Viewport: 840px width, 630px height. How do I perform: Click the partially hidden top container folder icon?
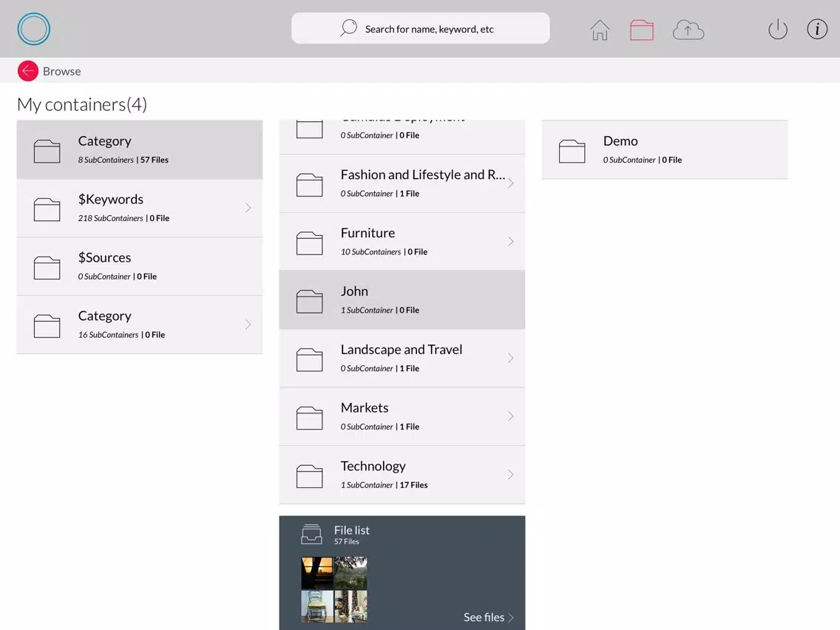[x=310, y=129]
